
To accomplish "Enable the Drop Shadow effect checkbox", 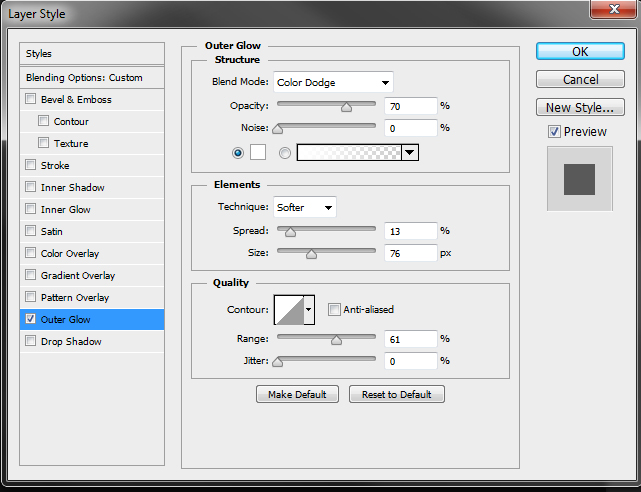I will click(x=31, y=342).
